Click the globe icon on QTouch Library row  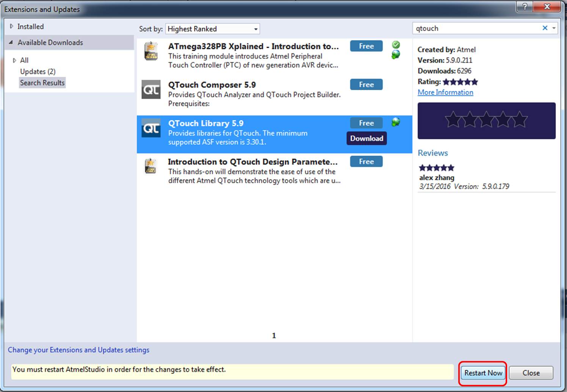coord(396,122)
